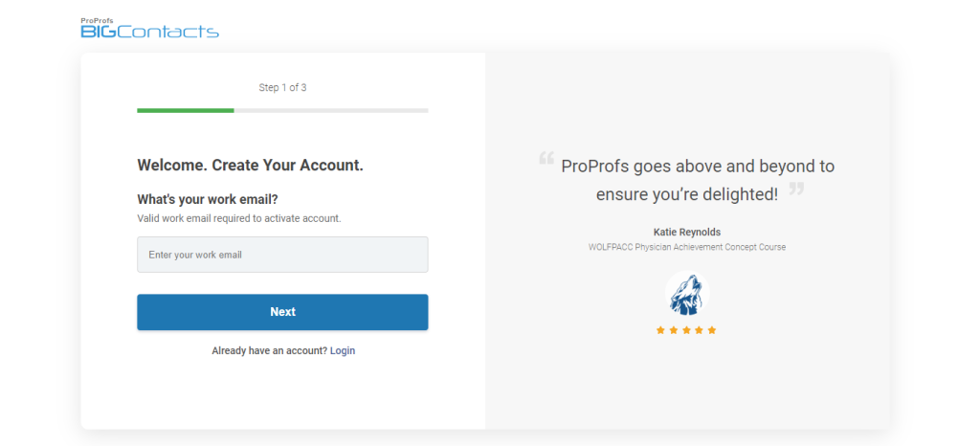Click the "Step 1 of 3" label

(282, 88)
